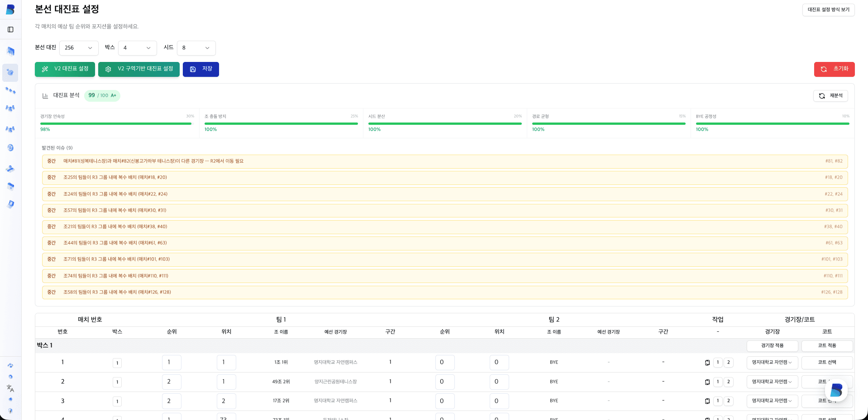Click the B app logo in the top-left corner

(10, 9)
